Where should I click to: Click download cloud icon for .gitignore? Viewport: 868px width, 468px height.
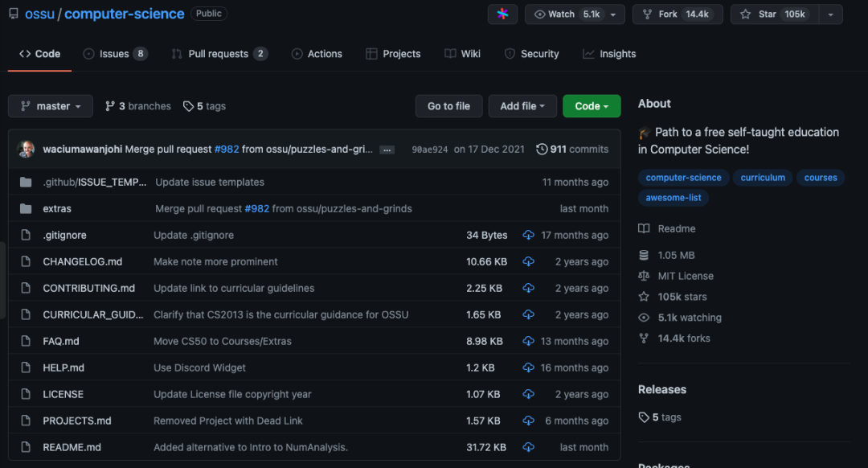click(x=528, y=236)
